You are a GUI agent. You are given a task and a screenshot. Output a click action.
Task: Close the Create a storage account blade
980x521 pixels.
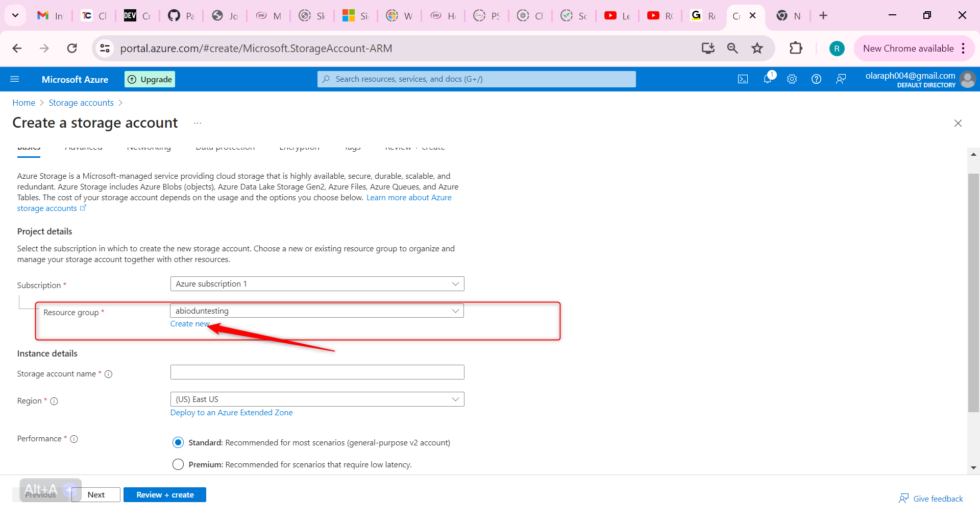click(x=958, y=123)
